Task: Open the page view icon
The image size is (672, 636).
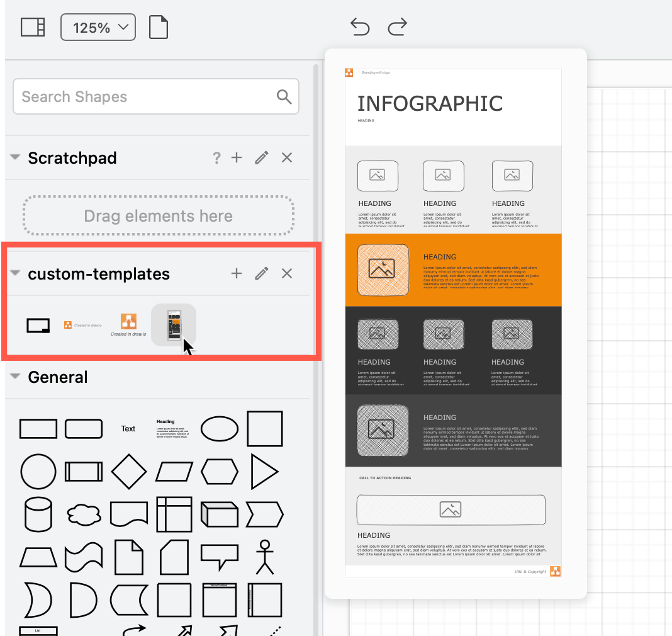Action: tap(158, 27)
